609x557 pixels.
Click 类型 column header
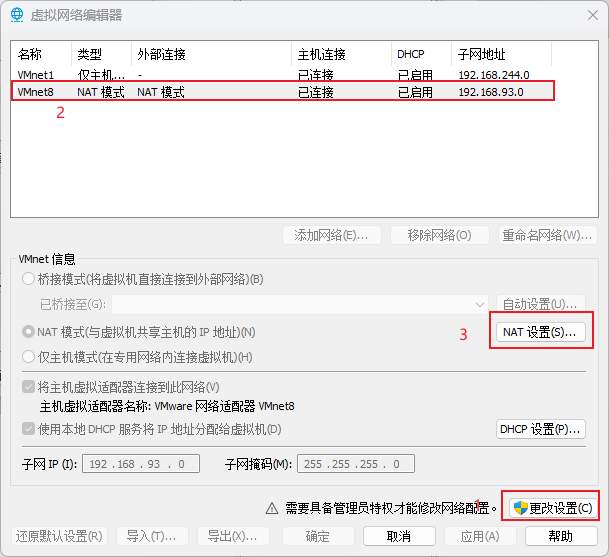point(101,54)
